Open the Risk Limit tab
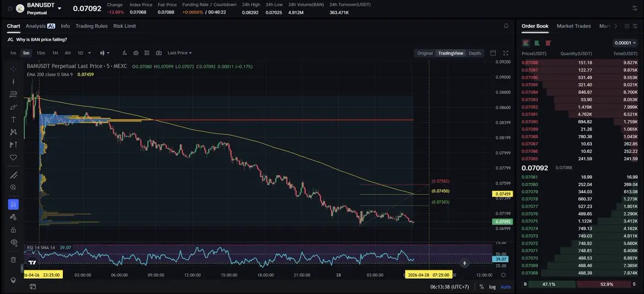Viewport: 644px width, 294px height. 125,26
